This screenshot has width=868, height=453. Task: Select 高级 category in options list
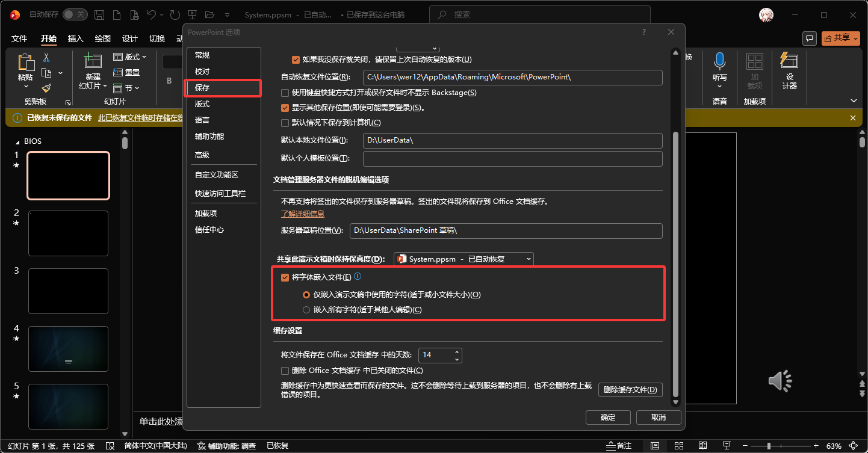point(223,155)
